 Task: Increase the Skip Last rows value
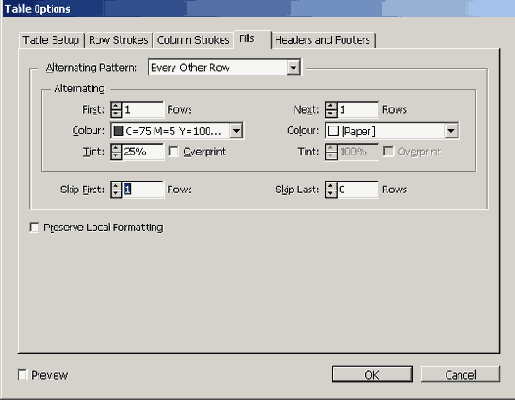coord(331,186)
